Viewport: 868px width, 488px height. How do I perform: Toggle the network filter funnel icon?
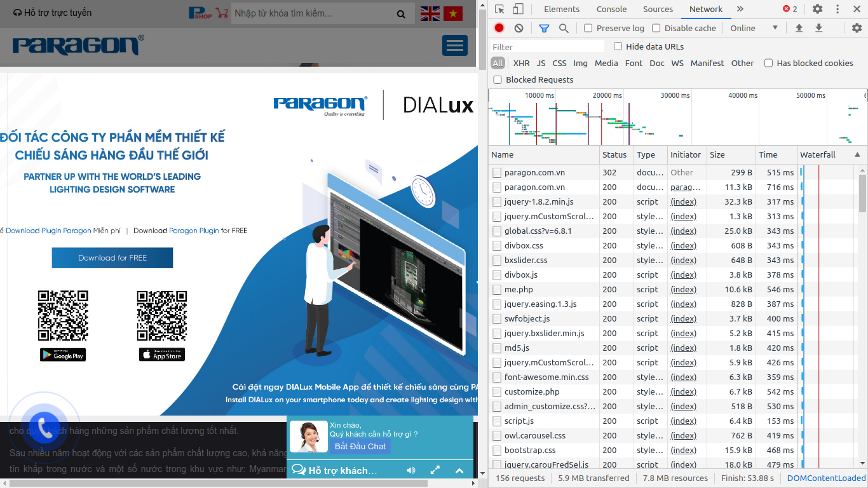(x=544, y=28)
